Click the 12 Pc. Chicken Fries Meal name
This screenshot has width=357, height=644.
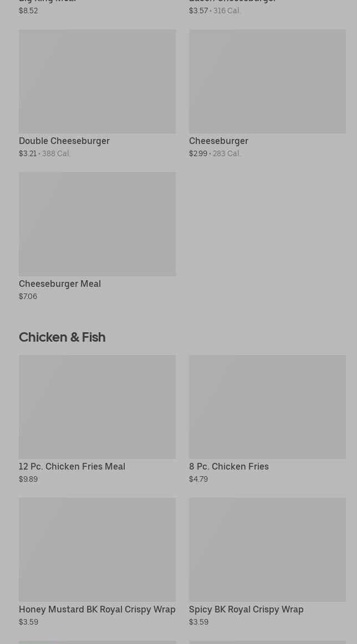pyautogui.click(x=72, y=467)
